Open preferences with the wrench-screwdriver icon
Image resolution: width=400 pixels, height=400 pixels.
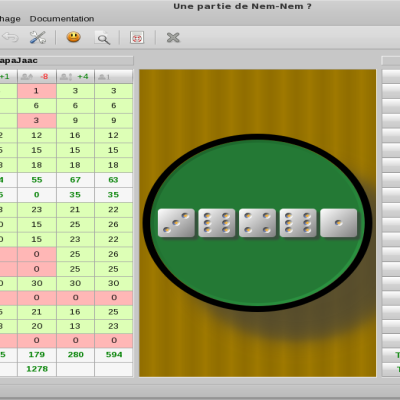(38, 37)
